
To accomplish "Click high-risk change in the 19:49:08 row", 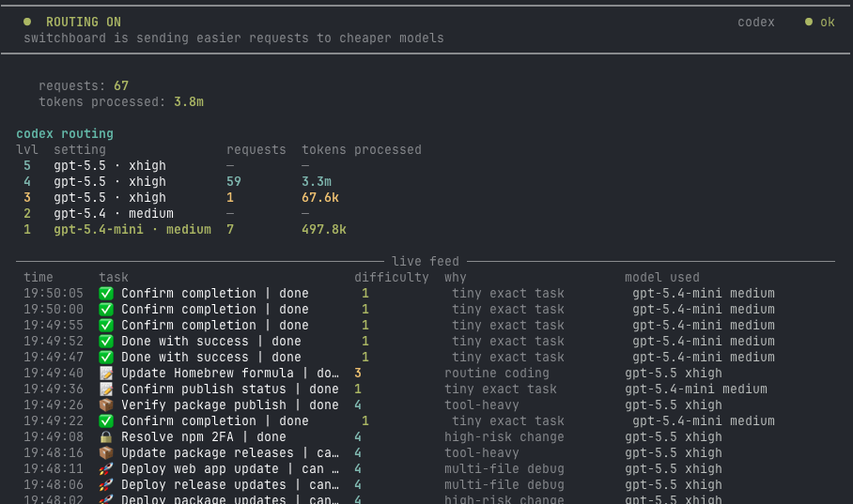I will click(x=504, y=437).
